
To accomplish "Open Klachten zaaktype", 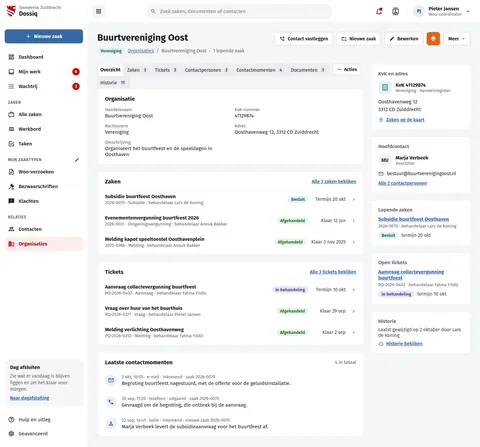I will coord(44,201).
